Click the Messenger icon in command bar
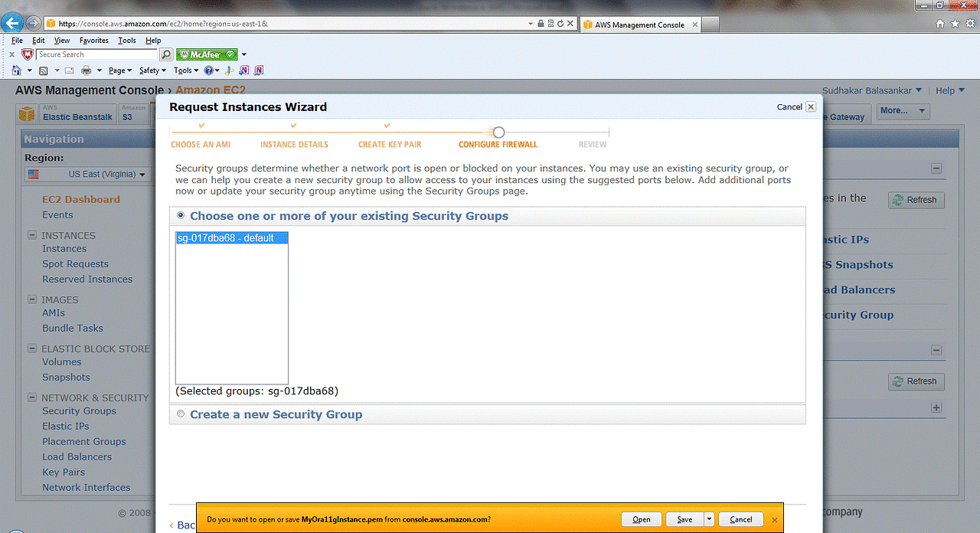This screenshot has width=980, height=533. click(x=230, y=70)
